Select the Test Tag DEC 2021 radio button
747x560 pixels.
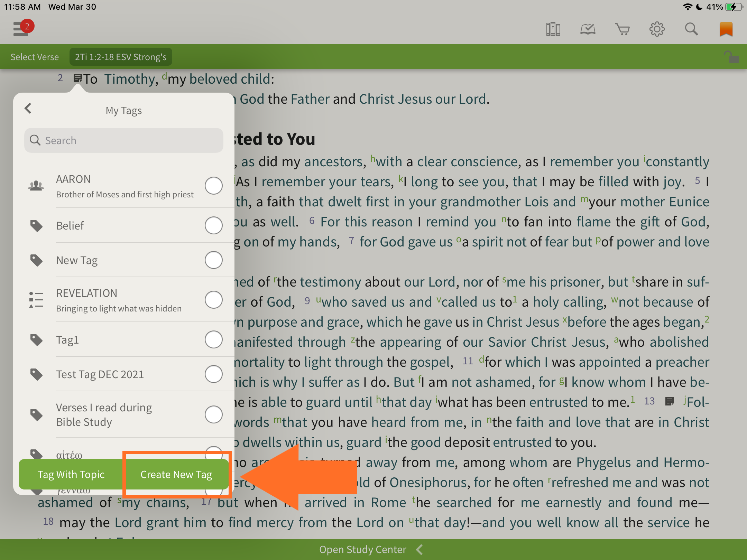click(213, 374)
